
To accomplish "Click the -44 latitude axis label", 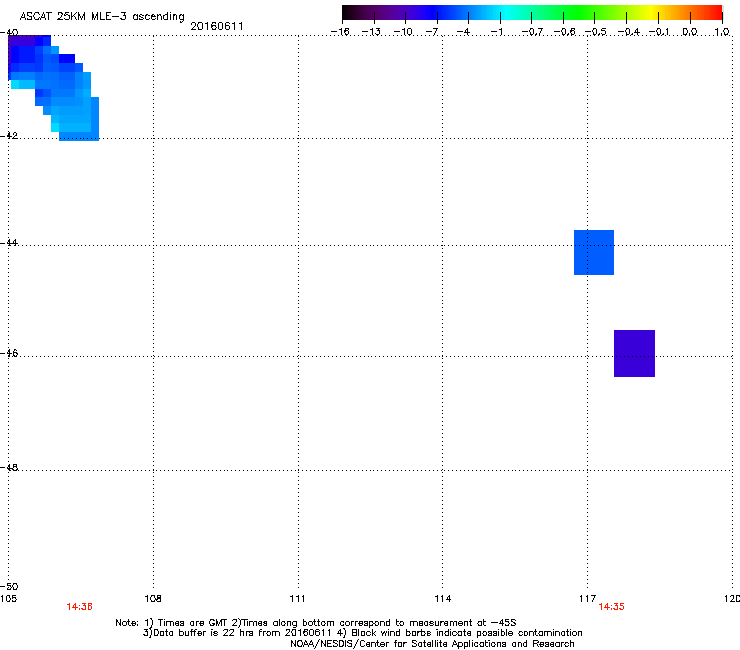I will coord(9,243).
